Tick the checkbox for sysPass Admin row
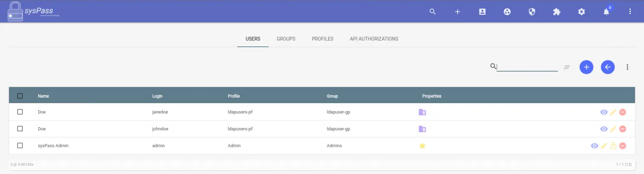Viewport: 644px width, 174px height. [x=20, y=145]
